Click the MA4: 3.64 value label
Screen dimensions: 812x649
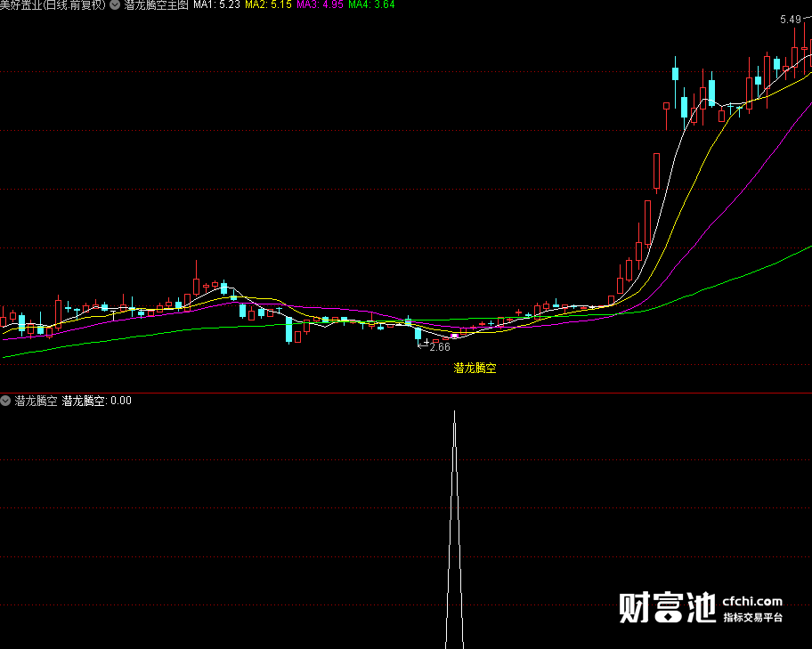click(371, 4)
